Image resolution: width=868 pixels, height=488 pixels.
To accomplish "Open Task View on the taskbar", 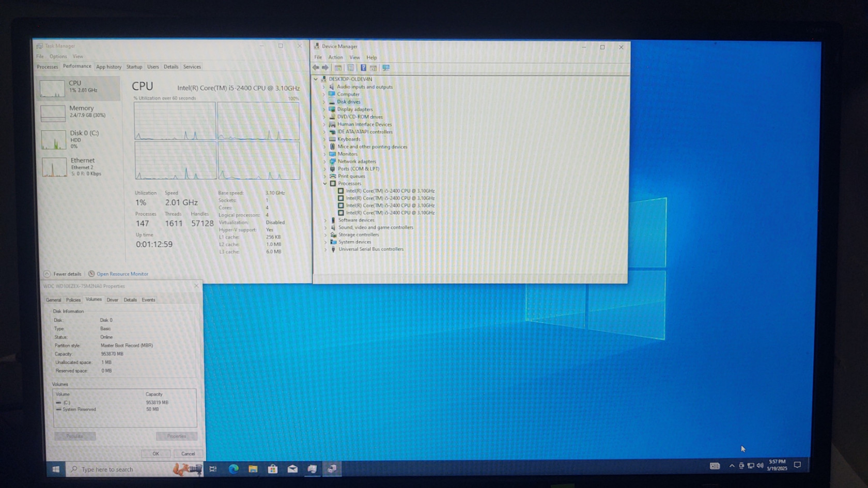I will click(213, 469).
